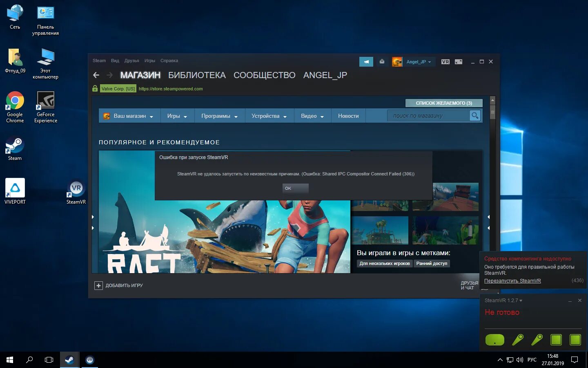
Task: Select Этот компьютер desktop icon
Action: pos(45,63)
